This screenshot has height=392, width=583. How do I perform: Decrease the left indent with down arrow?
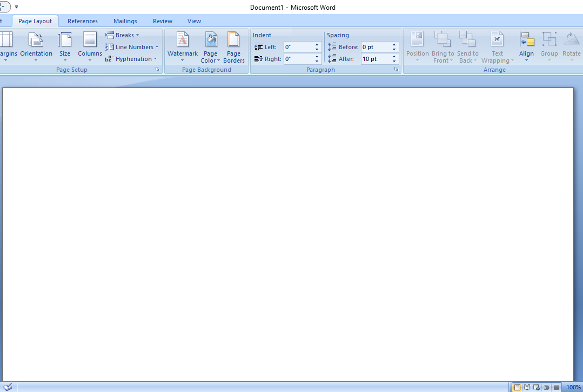pyautogui.click(x=317, y=50)
